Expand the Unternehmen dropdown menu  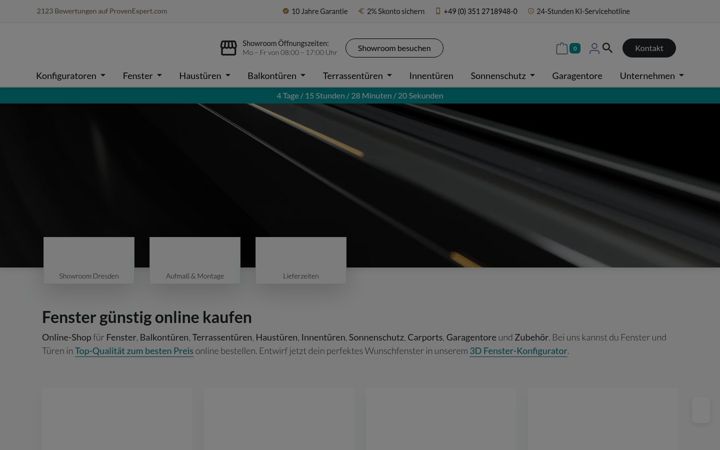click(652, 76)
